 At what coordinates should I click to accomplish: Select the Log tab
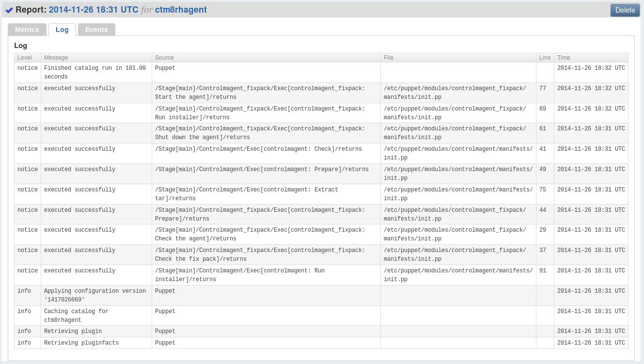click(62, 29)
